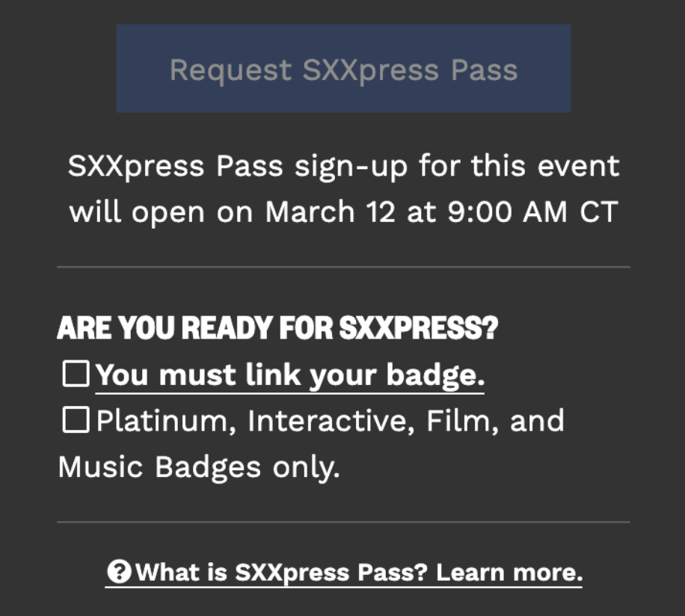The width and height of the screenshot is (685, 616).
Task: Check the box next to Platinum, Interactive, Film
Action: (x=76, y=420)
